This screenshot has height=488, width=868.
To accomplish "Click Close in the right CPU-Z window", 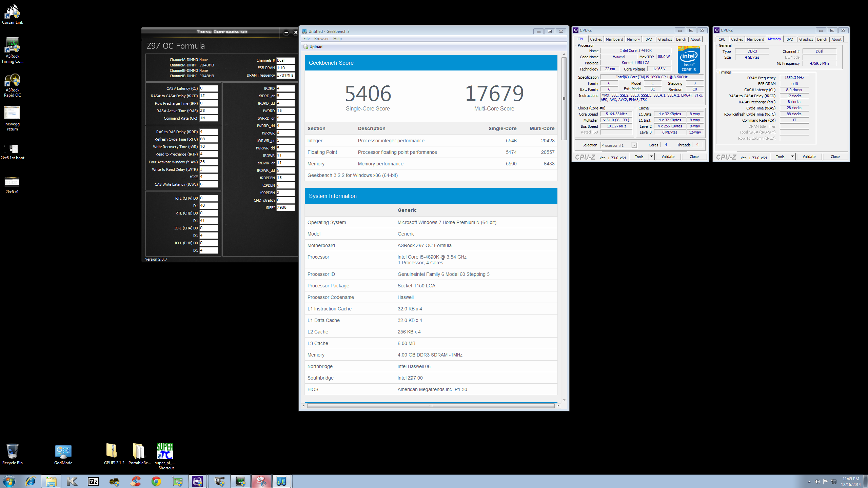I will [x=835, y=157].
